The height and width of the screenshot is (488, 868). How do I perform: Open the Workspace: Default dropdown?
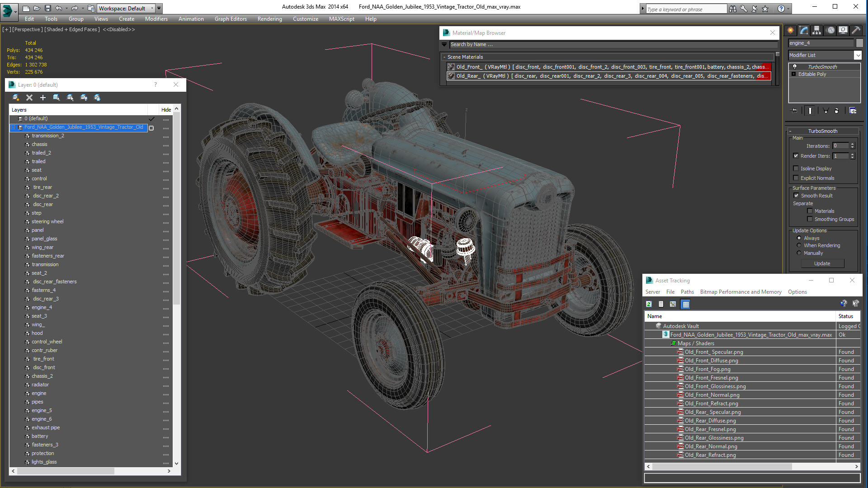coord(126,8)
